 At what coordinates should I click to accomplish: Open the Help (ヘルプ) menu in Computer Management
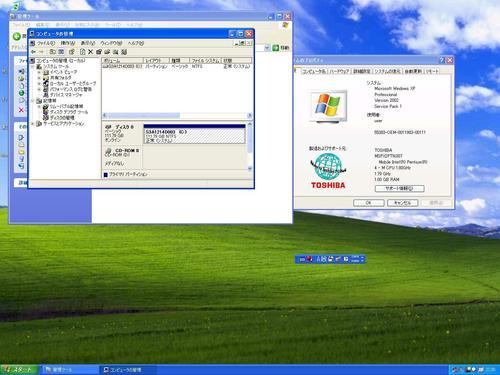136,43
